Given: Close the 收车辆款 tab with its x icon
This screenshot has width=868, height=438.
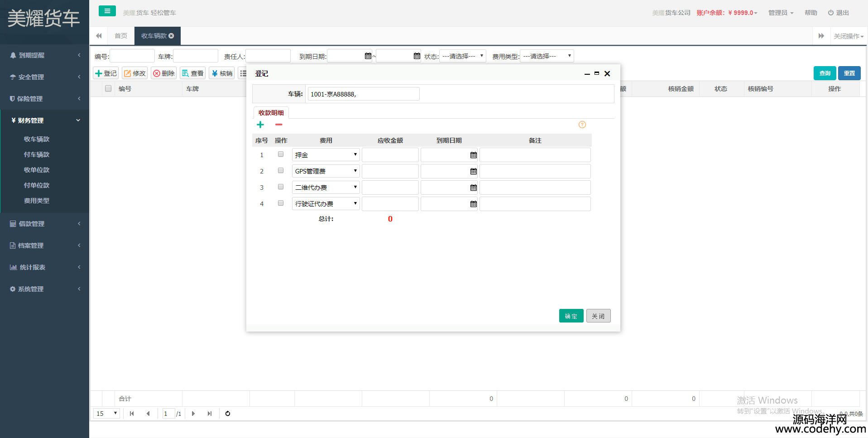Looking at the screenshot, I should point(172,36).
